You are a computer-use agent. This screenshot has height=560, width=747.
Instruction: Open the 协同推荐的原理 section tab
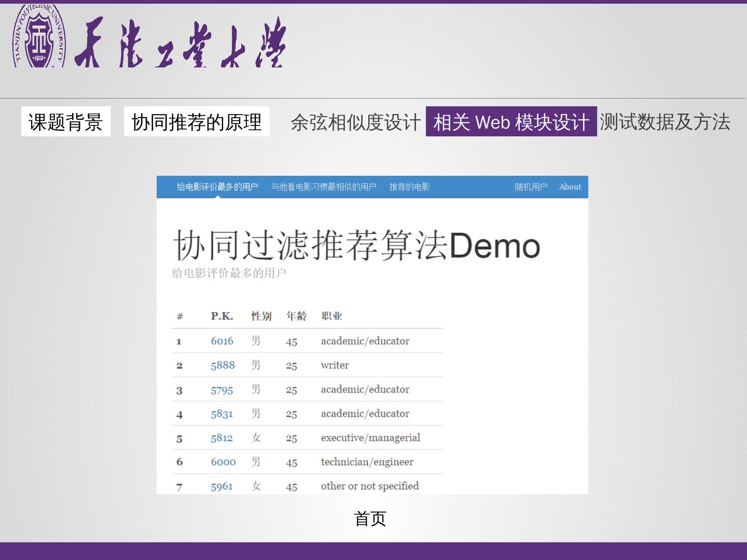coord(197,122)
